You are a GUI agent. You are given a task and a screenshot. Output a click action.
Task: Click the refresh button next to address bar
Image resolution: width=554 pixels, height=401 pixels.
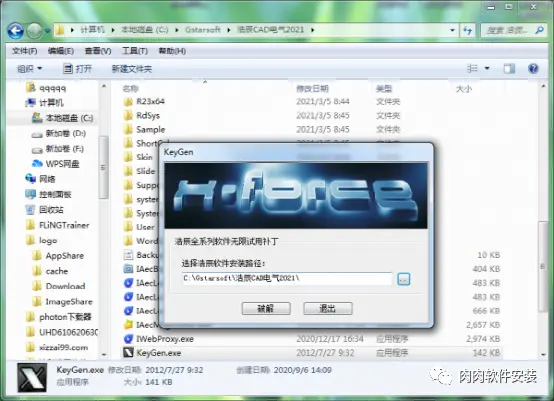(x=468, y=30)
